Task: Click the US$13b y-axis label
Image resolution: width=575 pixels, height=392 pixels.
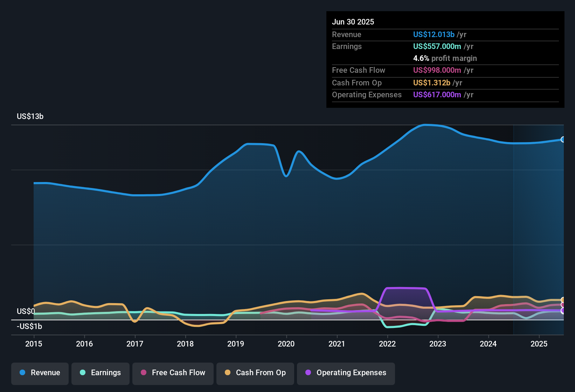Action: (x=30, y=117)
